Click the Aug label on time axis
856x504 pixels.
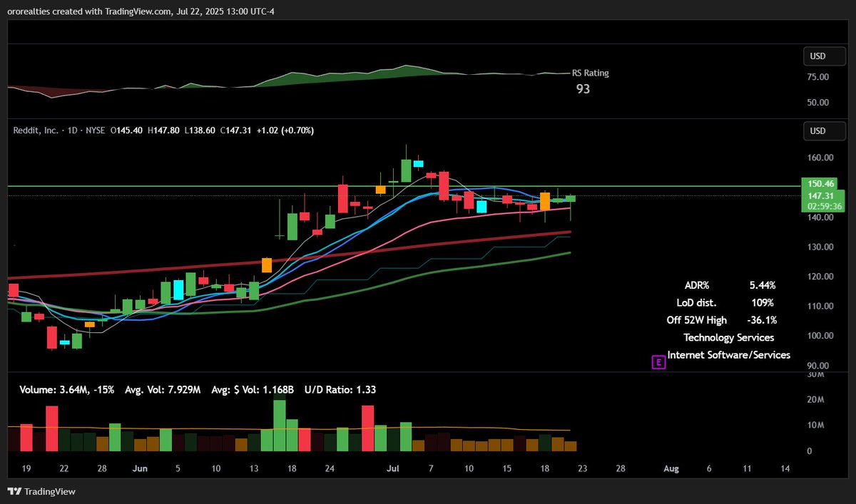point(671,468)
